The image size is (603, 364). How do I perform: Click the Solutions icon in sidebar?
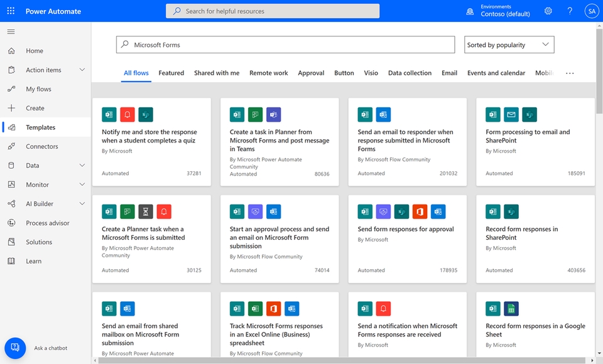tap(11, 242)
